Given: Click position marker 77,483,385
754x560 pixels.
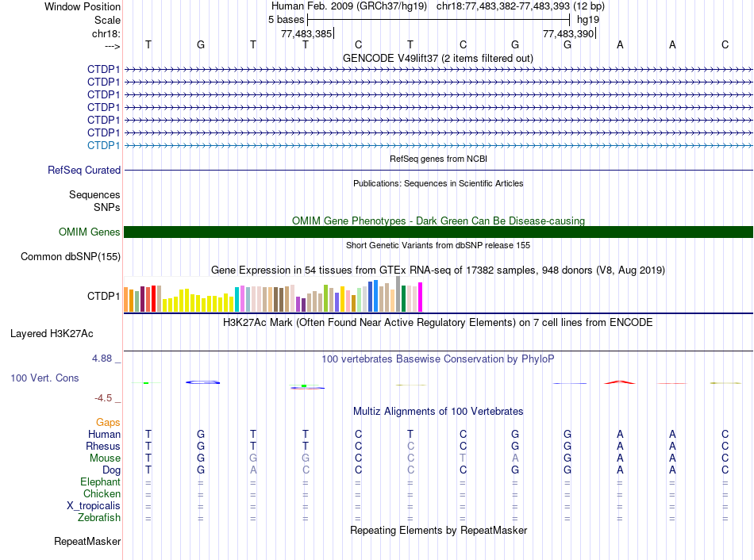Looking at the screenshot, I should coord(306,33).
